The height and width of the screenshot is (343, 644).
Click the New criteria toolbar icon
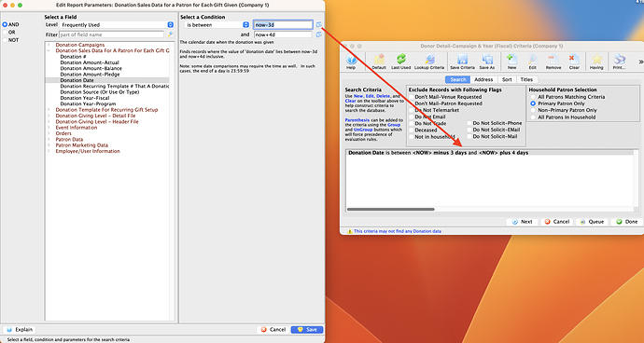click(511, 62)
